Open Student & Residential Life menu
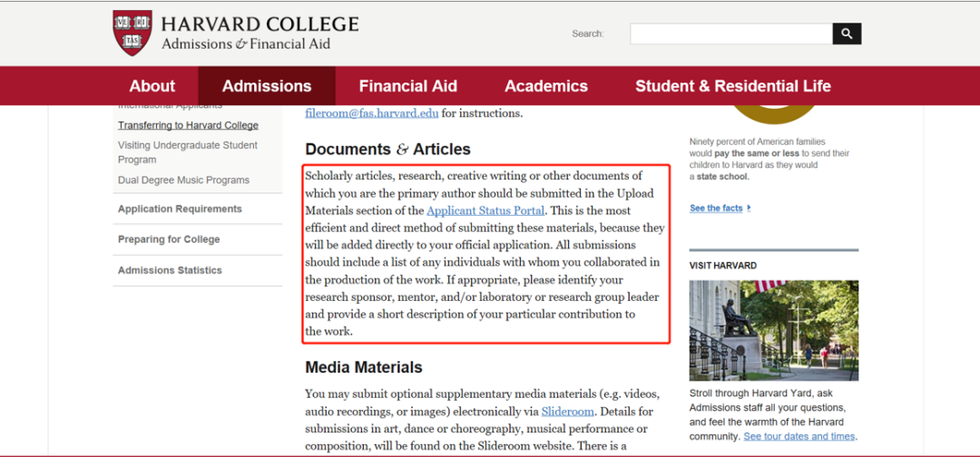This screenshot has width=980, height=457. pos(733,86)
